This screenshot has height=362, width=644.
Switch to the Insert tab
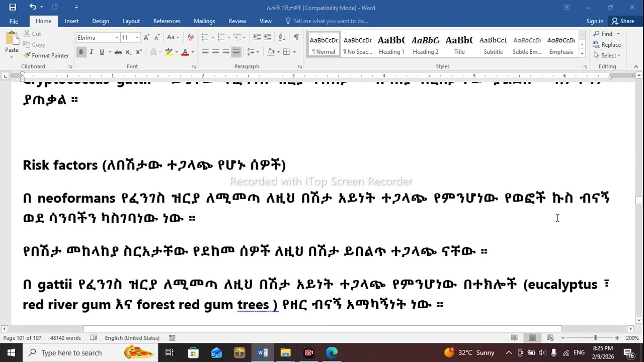click(71, 21)
